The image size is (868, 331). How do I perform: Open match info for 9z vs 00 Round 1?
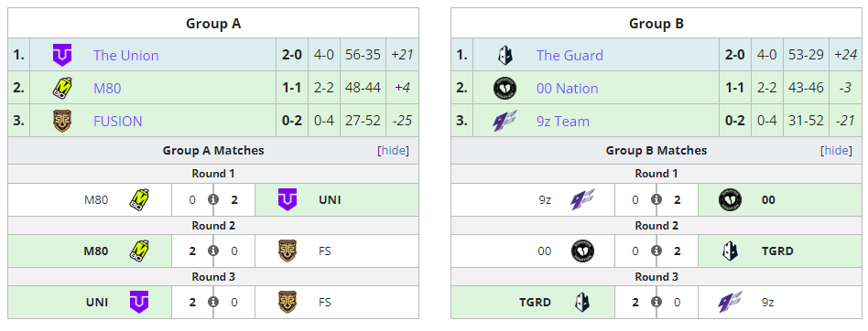pos(656,199)
